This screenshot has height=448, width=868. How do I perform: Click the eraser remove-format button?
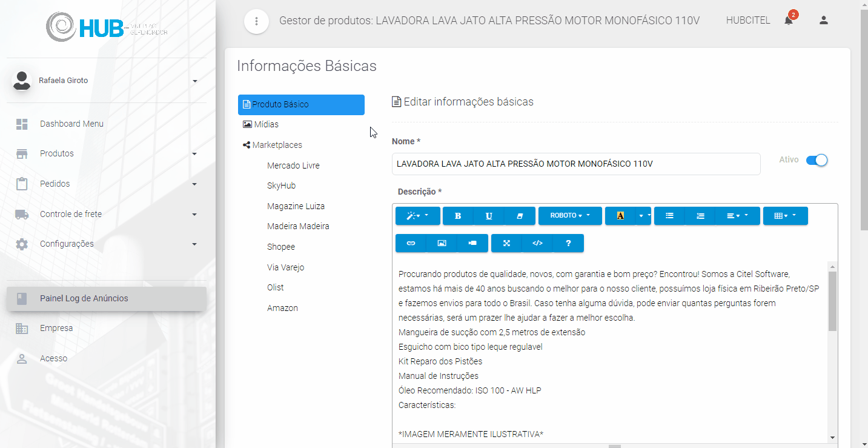pyautogui.click(x=520, y=216)
